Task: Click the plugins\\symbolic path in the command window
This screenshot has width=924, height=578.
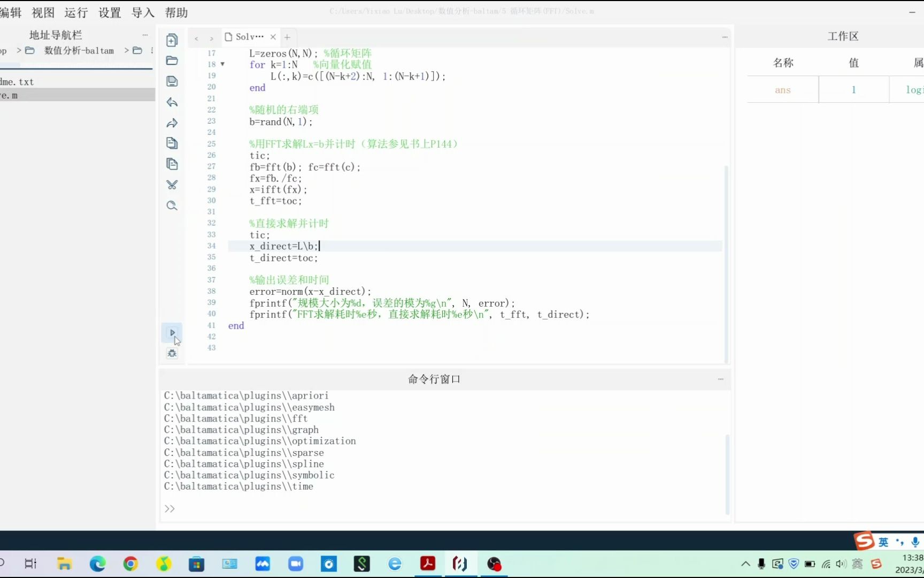Action: click(249, 475)
